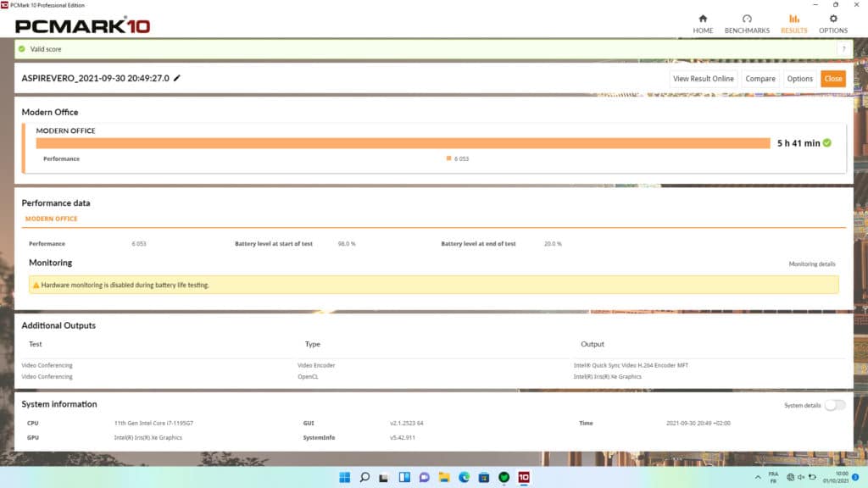The height and width of the screenshot is (488, 868).
Task: Click the Additional Outputs heading
Action: [58, 325]
